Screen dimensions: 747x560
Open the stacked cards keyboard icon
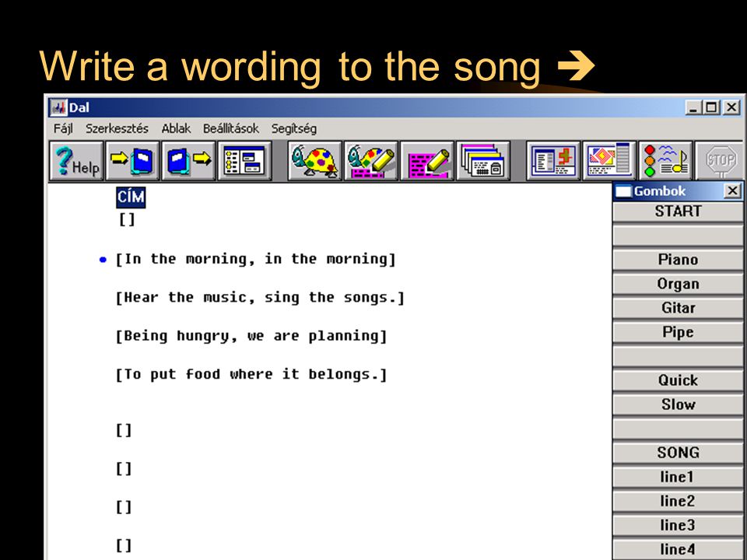tap(483, 161)
